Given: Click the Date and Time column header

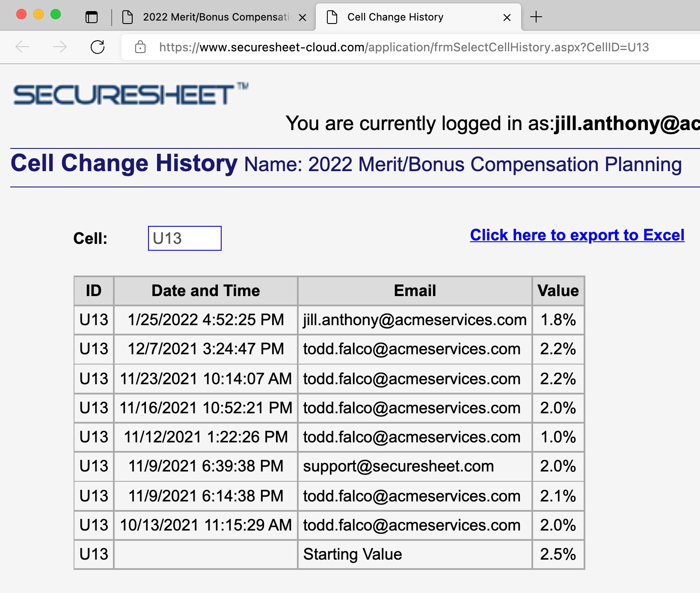Looking at the screenshot, I should [205, 291].
